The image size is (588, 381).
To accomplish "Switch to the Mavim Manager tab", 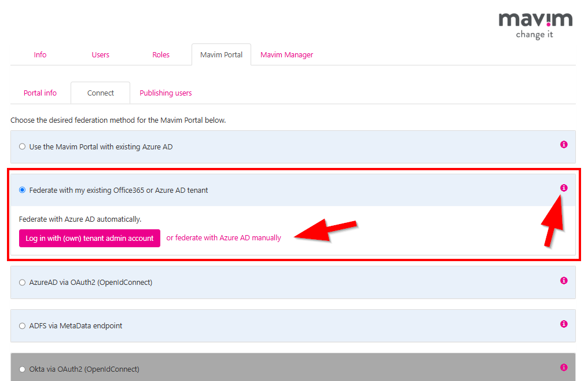I will [286, 54].
